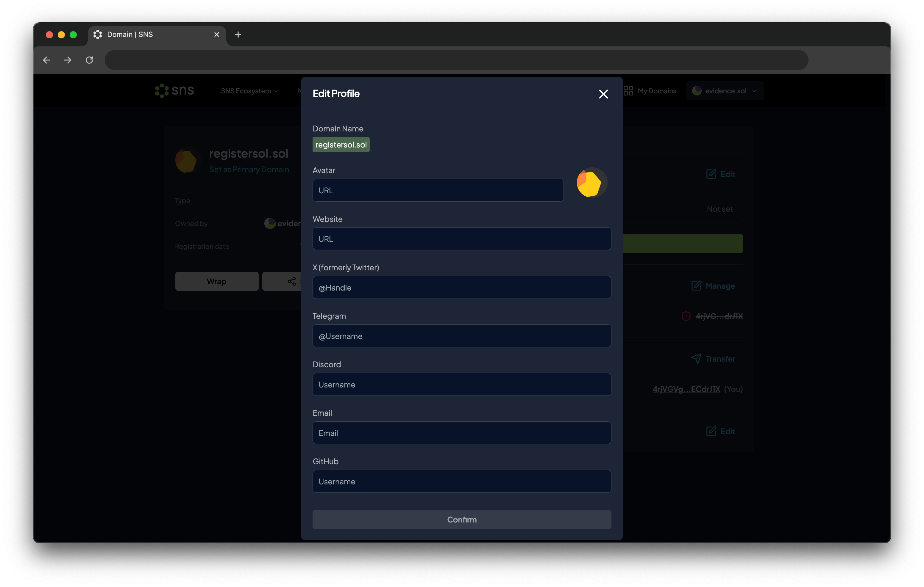Click the My Domains grid icon
The width and height of the screenshot is (924, 587).
click(628, 91)
